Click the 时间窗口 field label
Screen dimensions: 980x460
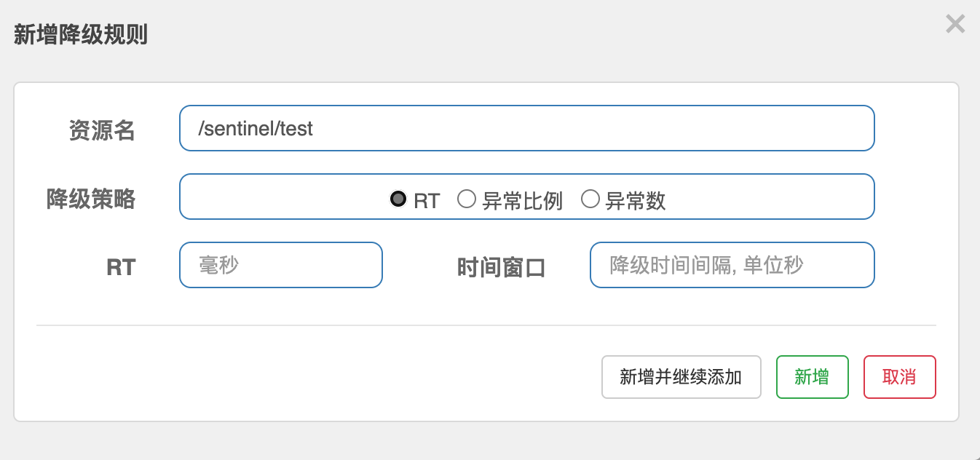501,267
